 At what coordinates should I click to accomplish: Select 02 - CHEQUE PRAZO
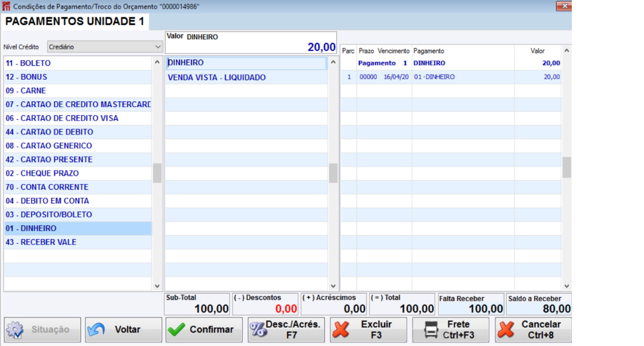(x=78, y=173)
